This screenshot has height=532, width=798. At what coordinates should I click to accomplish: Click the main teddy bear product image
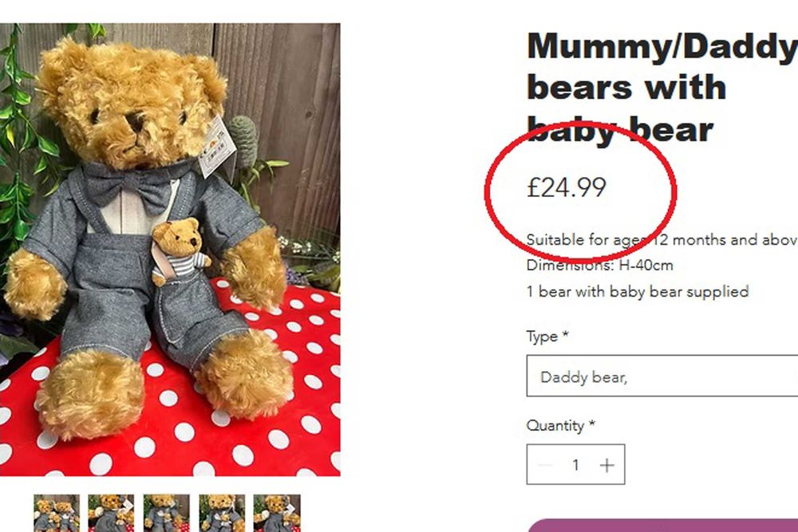(x=170, y=249)
